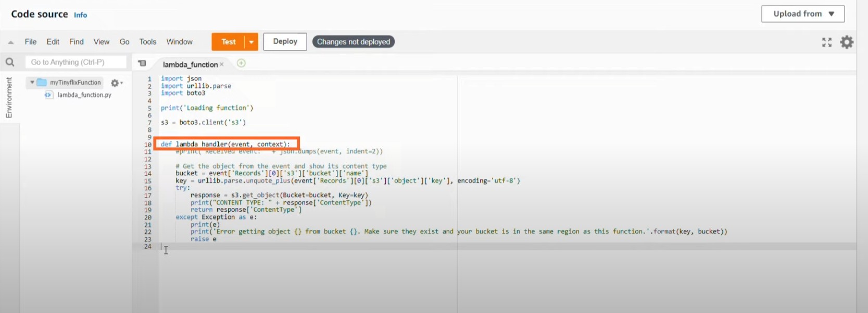
Task: Click the editor settings gear icon
Action: 847,42
